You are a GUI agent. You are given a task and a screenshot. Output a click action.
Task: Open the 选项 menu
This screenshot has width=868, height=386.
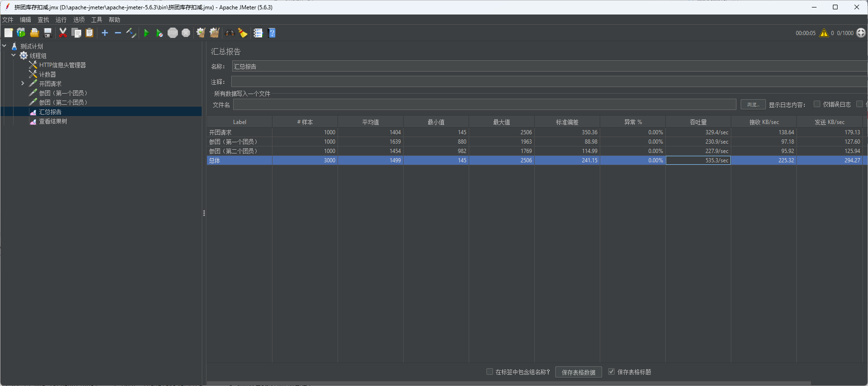[x=79, y=20]
